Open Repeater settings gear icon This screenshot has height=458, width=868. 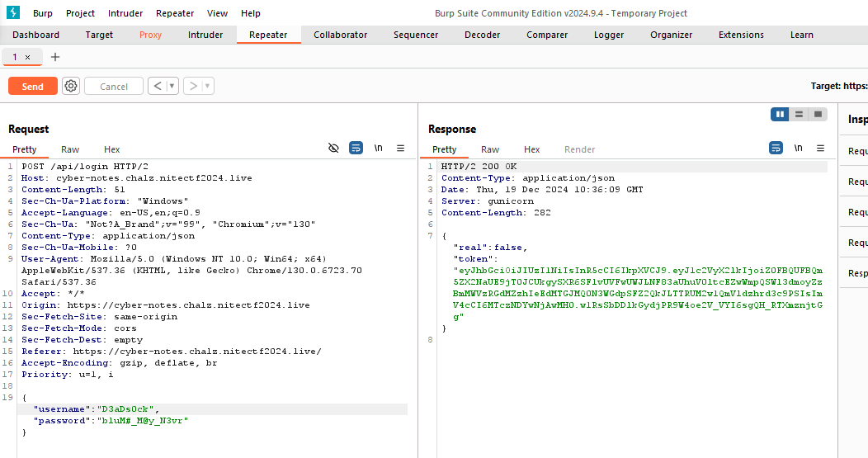[71, 86]
